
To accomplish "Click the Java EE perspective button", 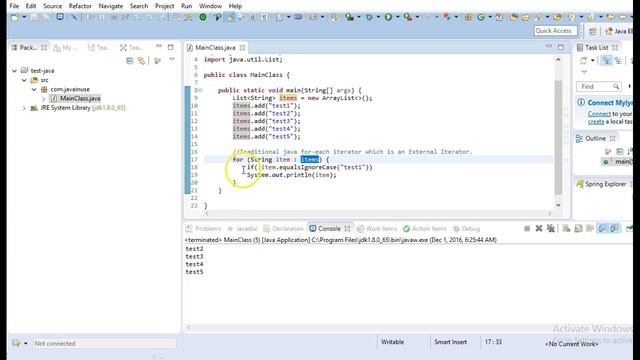I will (x=619, y=31).
